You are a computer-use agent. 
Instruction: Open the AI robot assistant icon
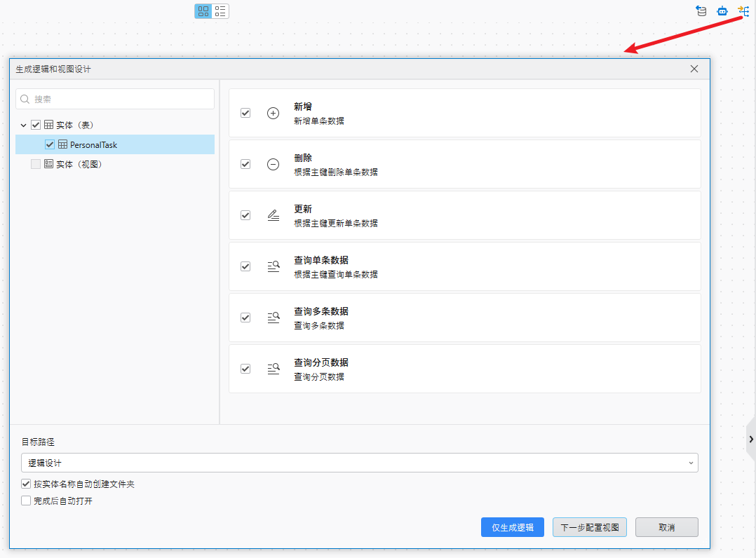pyautogui.click(x=722, y=11)
